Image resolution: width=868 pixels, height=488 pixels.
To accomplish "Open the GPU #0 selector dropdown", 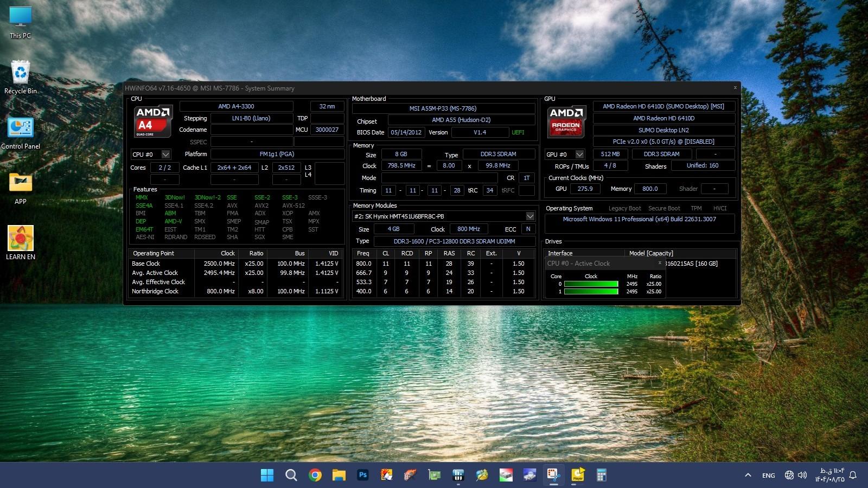I will coord(579,155).
